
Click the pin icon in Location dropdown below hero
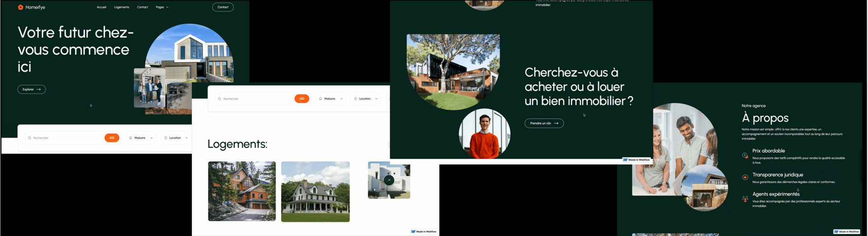click(x=165, y=138)
